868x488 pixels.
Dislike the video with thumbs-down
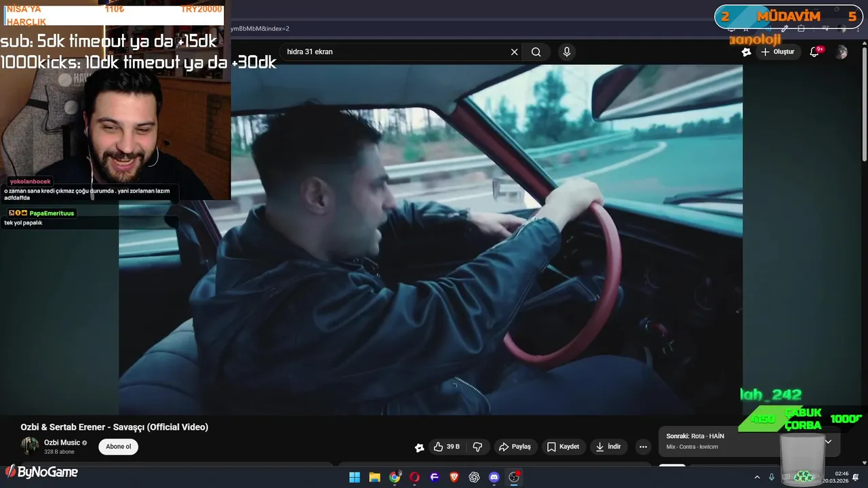(x=477, y=447)
